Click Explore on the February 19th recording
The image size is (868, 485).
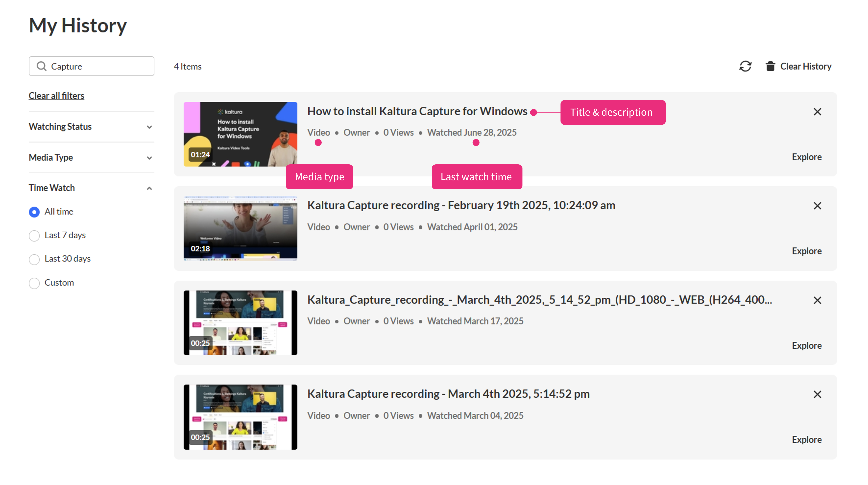pyautogui.click(x=806, y=251)
